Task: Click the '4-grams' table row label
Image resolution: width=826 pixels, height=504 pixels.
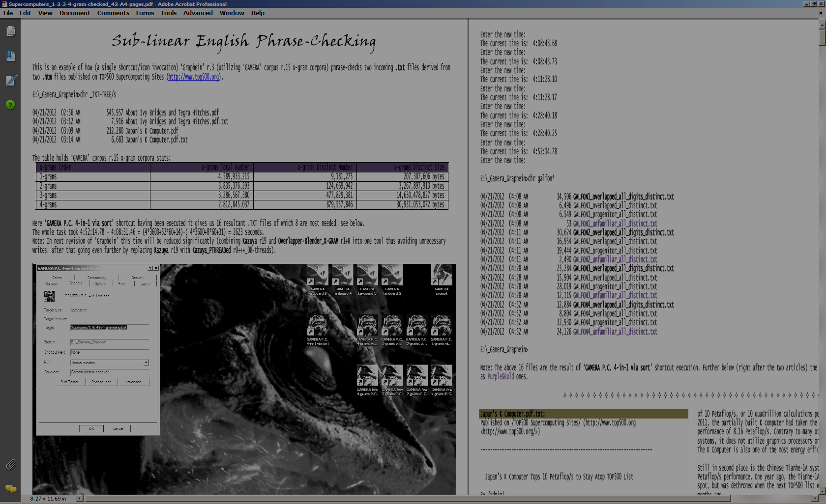Action: pyautogui.click(x=48, y=205)
